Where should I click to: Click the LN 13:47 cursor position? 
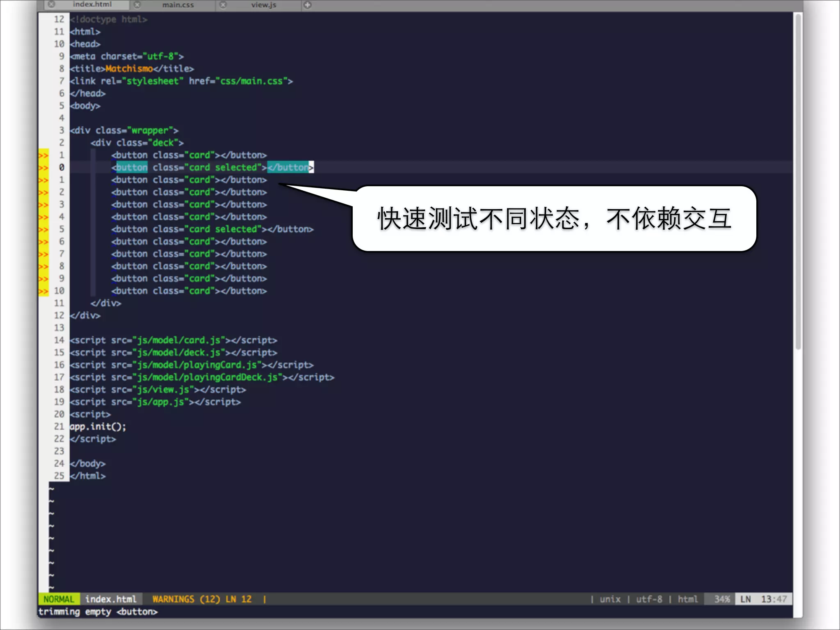(x=763, y=599)
